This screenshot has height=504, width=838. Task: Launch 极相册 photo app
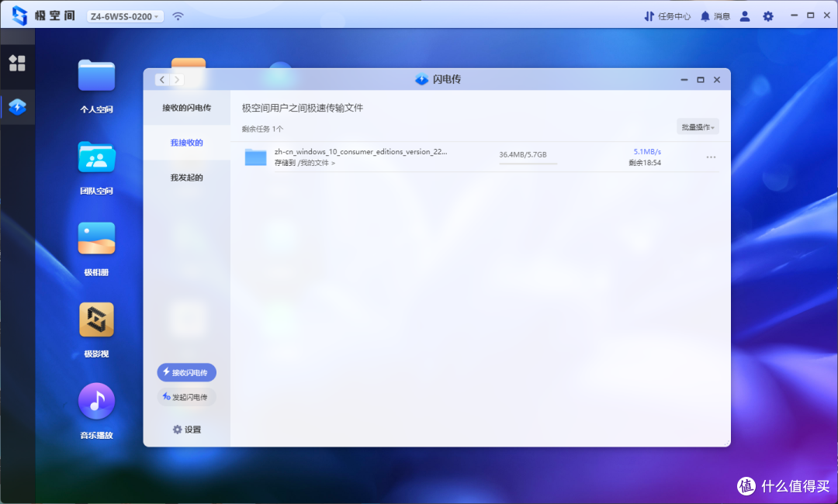96,238
